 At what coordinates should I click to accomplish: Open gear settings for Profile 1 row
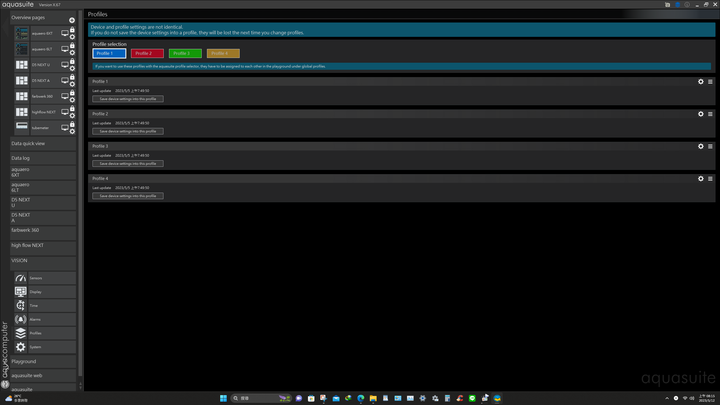pos(701,82)
